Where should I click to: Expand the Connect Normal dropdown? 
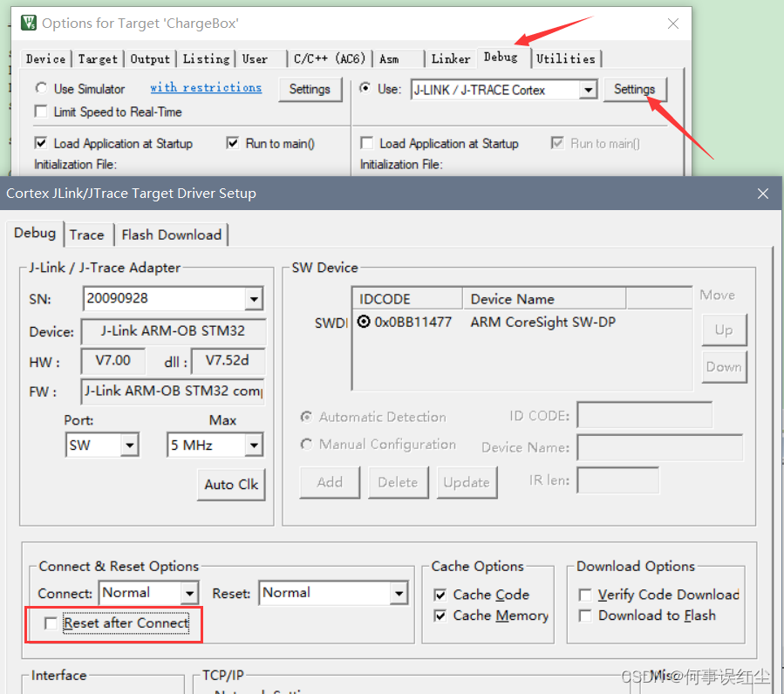[189, 593]
